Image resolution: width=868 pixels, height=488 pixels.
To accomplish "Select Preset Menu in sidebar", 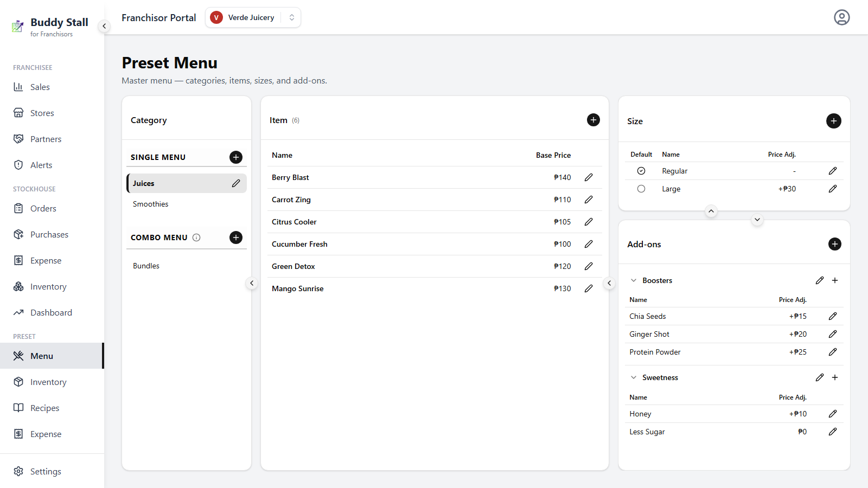I will [x=52, y=356].
